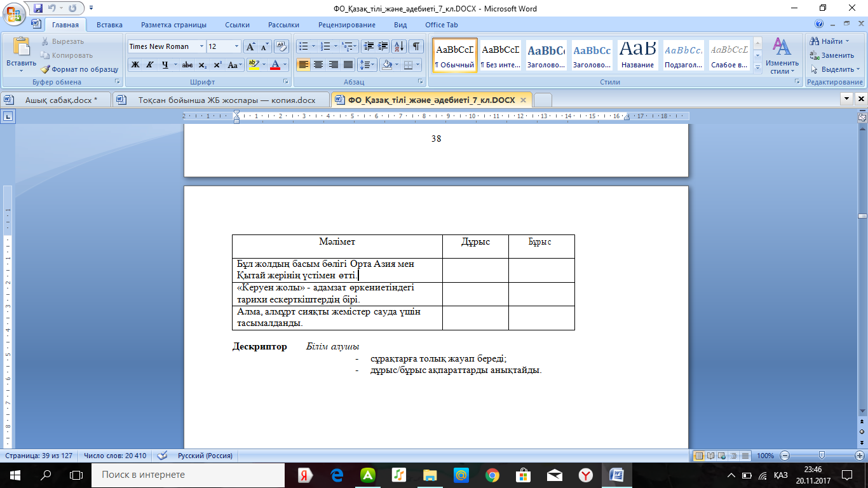
Task: Click Изменить стили button
Action: coord(782,55)
